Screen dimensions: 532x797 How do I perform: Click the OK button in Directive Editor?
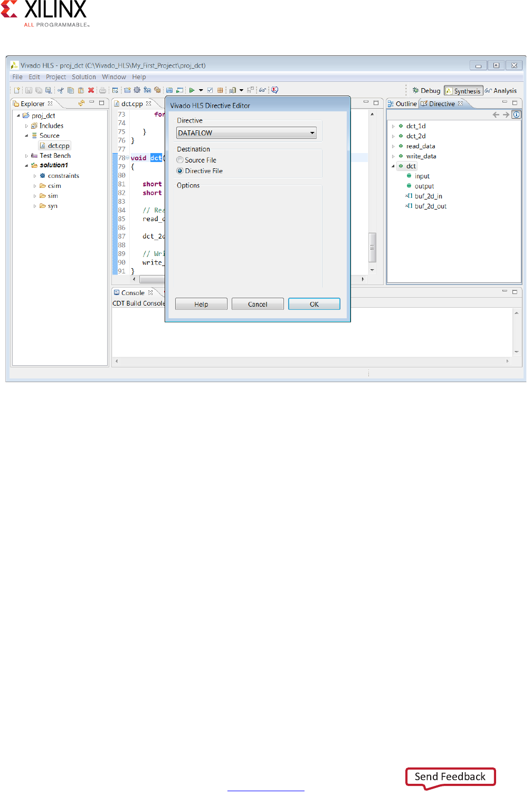[x=314, y=304]
